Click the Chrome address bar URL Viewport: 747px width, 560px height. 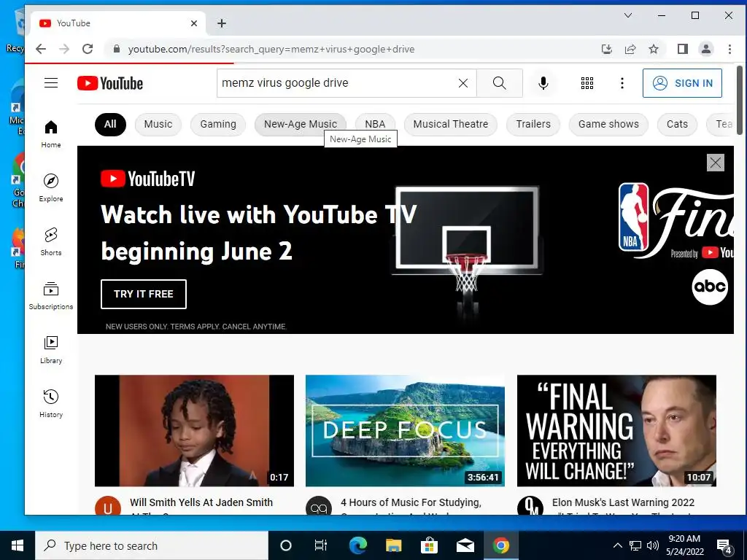[271, 49]
